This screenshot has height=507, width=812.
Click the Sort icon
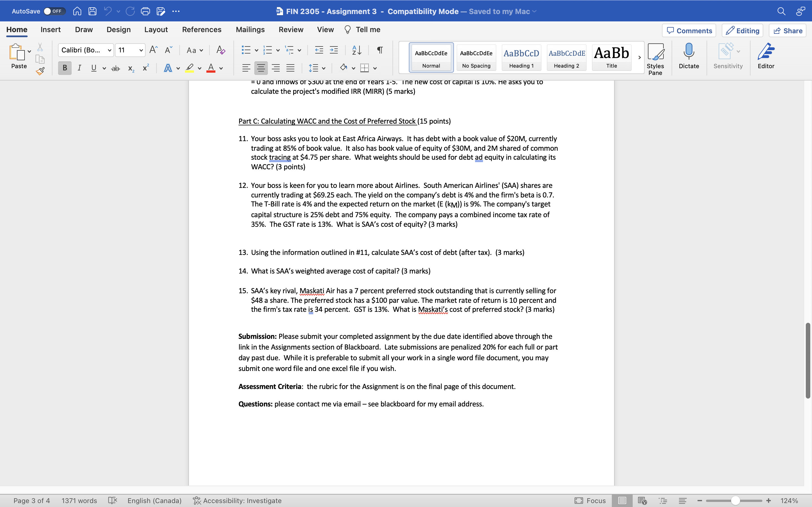tap(356, 50)
